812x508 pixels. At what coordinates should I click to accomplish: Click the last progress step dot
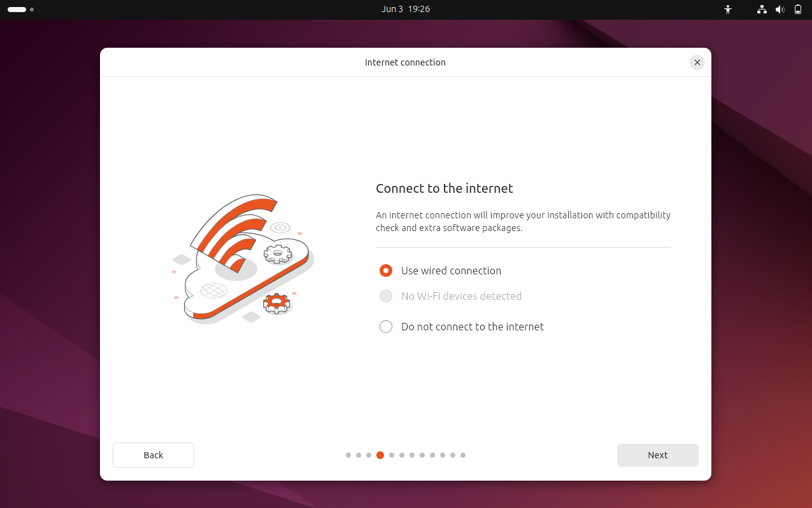(x=463, y=455)
